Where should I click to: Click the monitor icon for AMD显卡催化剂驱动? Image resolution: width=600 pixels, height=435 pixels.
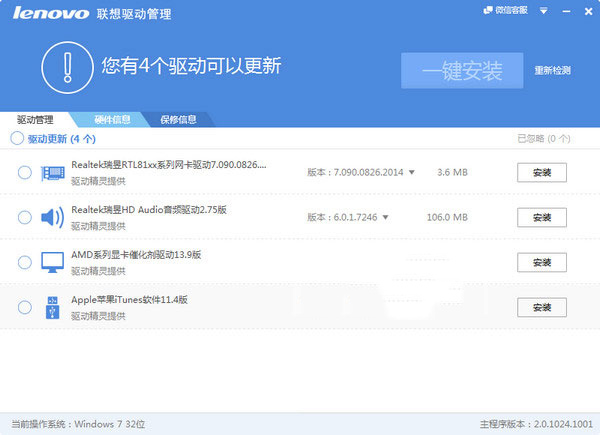click(52, 262)
